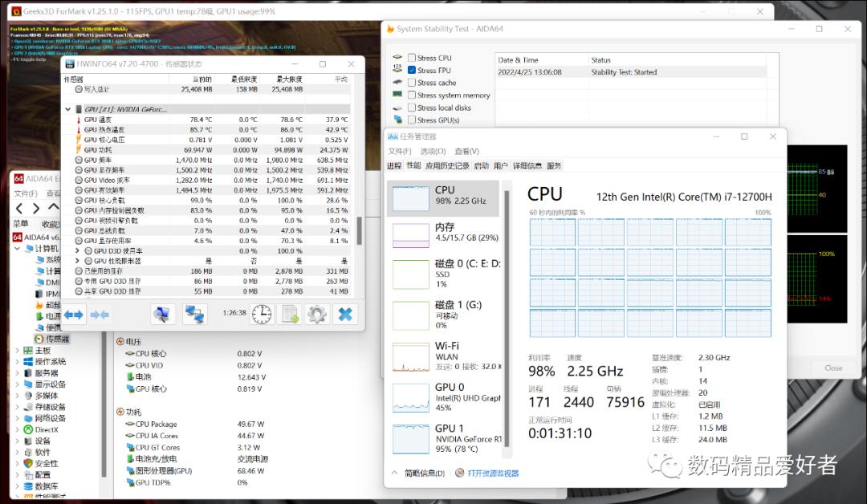The image size is (867, 504).
Task: Click Task Manager sidebar vertical scrollbar
Action: (x=506, y=319)
